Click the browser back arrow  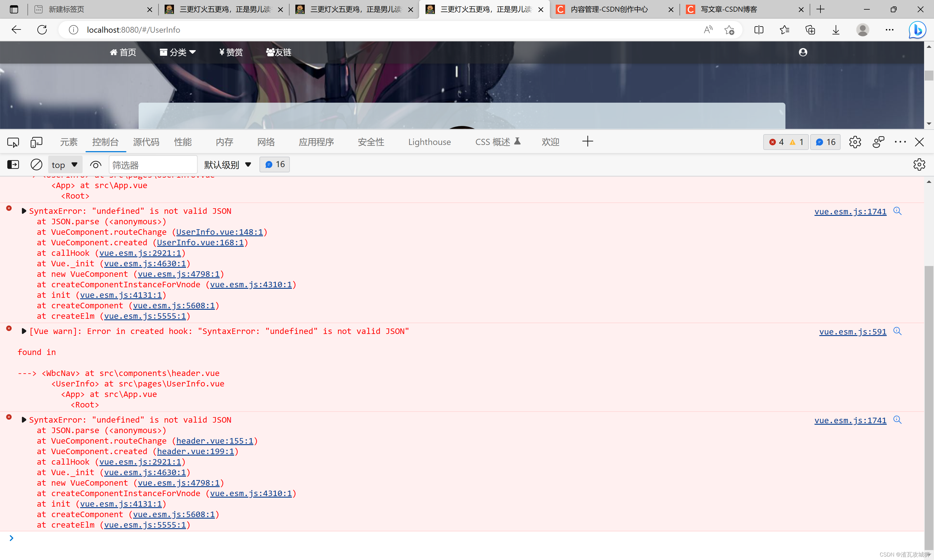pos(16,29)
